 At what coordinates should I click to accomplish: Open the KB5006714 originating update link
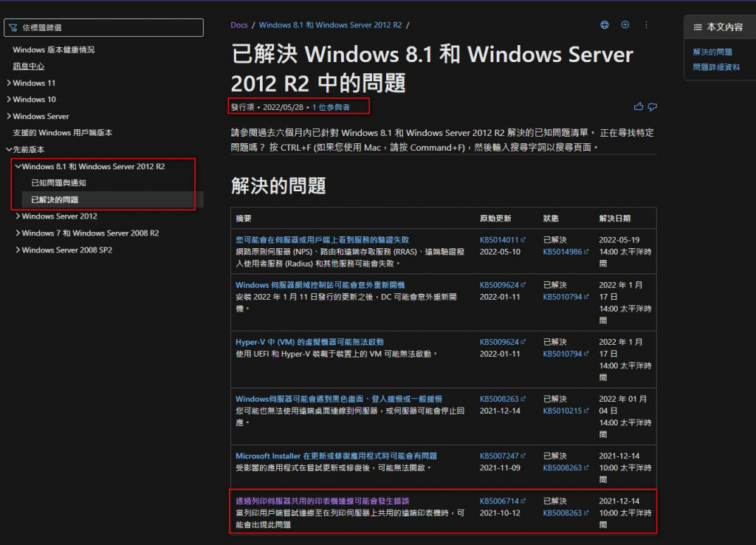click(x=502, y=501)
